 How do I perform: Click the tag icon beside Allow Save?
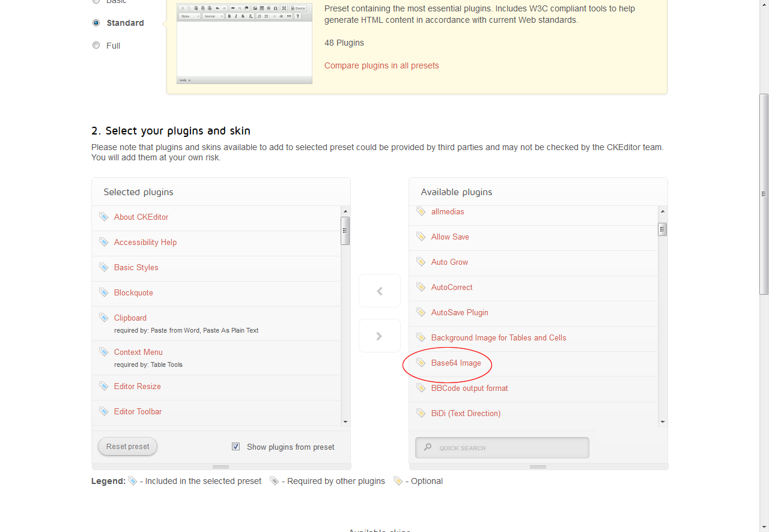click(421, 237)
